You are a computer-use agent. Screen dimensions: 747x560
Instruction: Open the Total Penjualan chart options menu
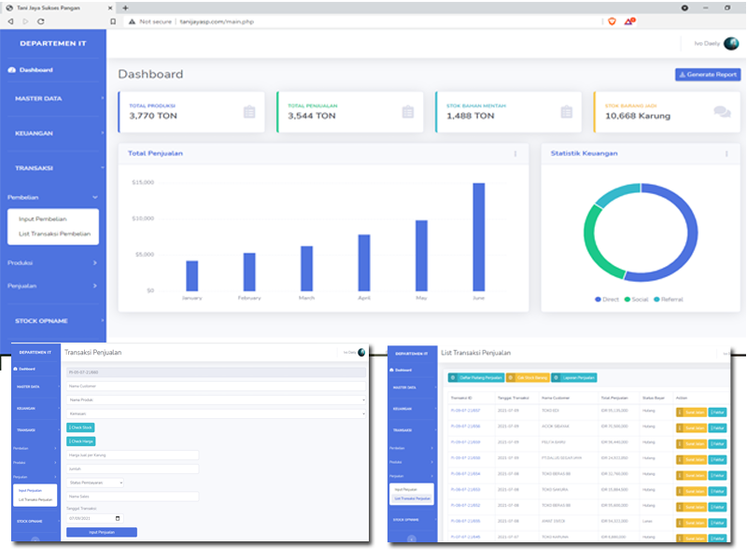(514, 153)
